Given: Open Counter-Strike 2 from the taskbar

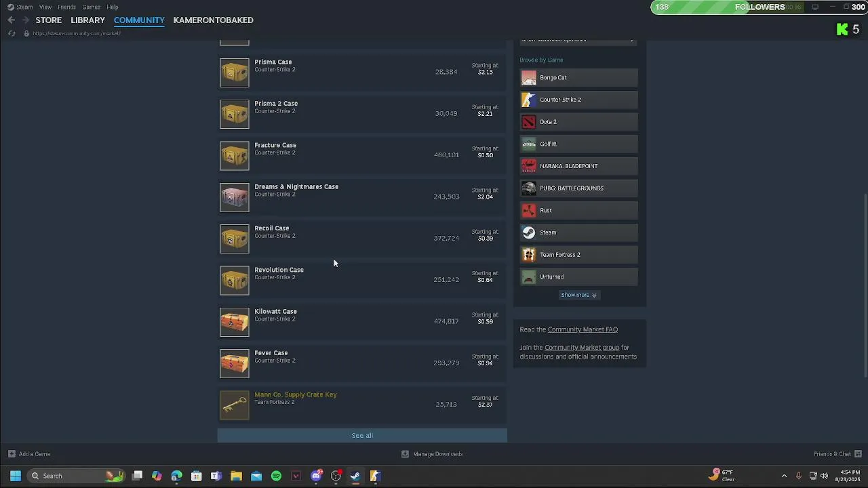Looking at the screenshot, I should click(x=375, y=476).
